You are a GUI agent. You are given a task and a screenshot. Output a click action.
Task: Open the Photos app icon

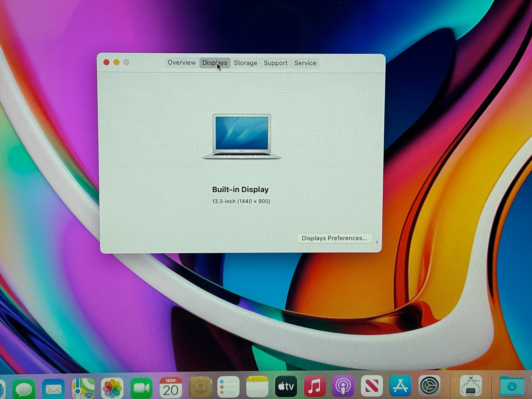click(x=112, y=388)
